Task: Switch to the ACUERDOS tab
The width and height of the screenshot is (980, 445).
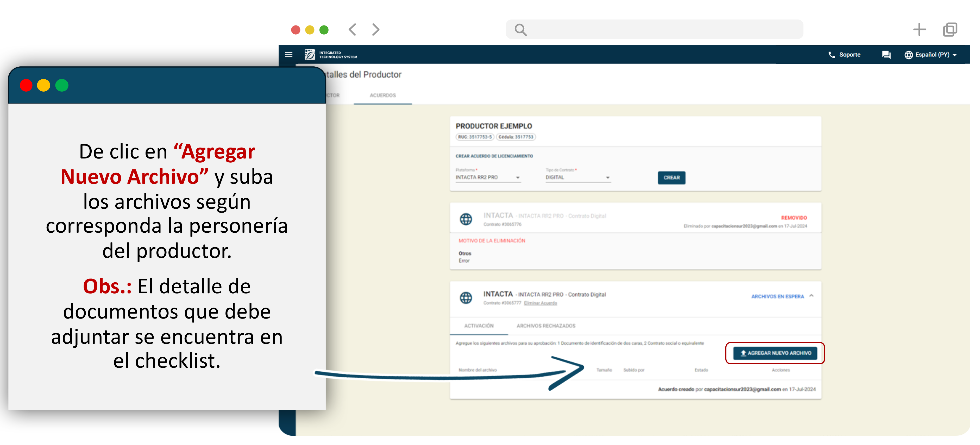Action: (x=383, y=96)
